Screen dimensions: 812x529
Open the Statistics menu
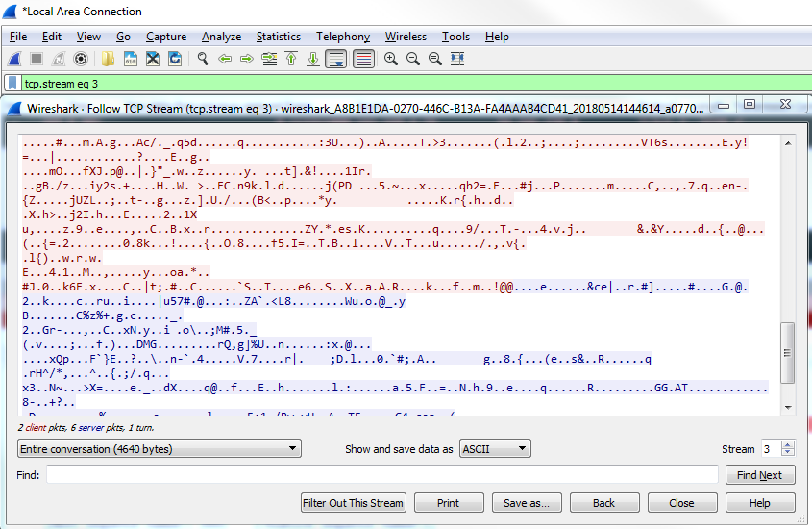pos(278,37)
